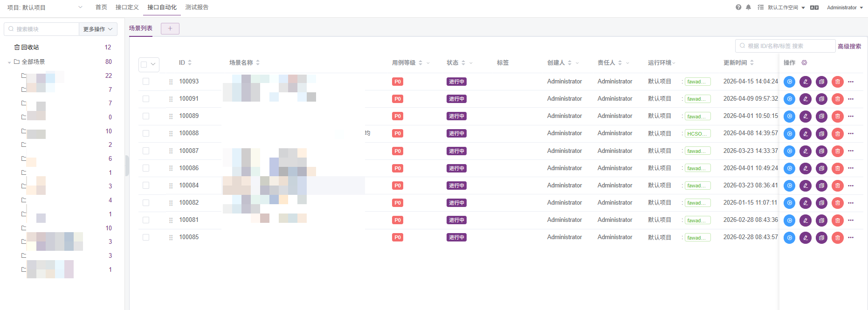Open the notifications bell
868x310 pixels.
click(x=748, y=7)
